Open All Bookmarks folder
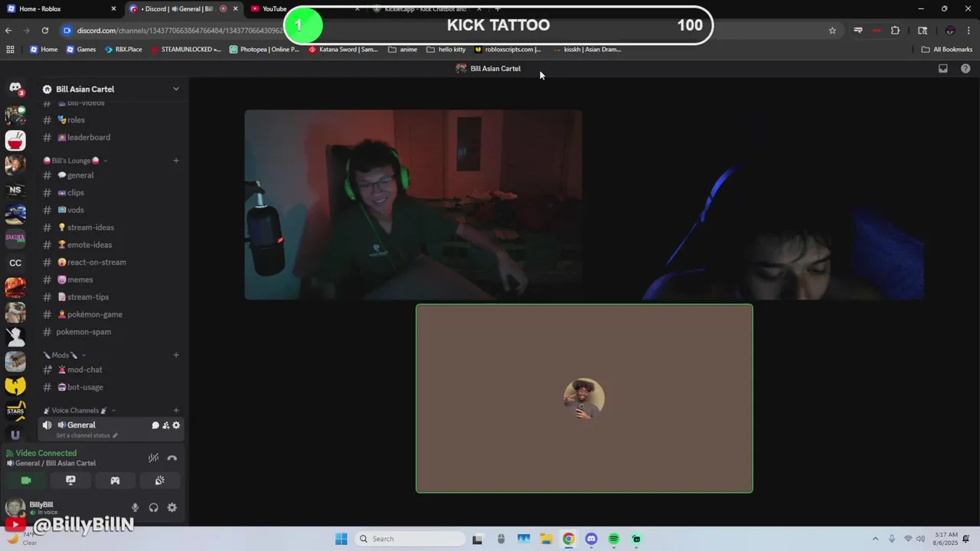980x551 pixels. (x=947, y=49)
